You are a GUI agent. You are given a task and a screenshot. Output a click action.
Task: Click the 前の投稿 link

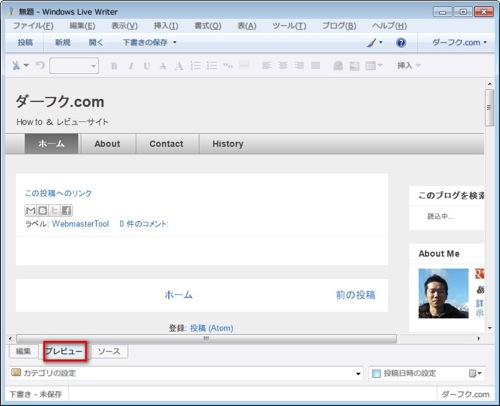tap(356, 295)
